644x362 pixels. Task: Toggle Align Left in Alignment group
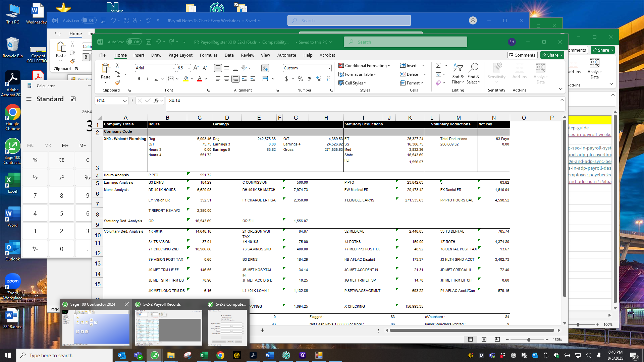tap(218, 79)
